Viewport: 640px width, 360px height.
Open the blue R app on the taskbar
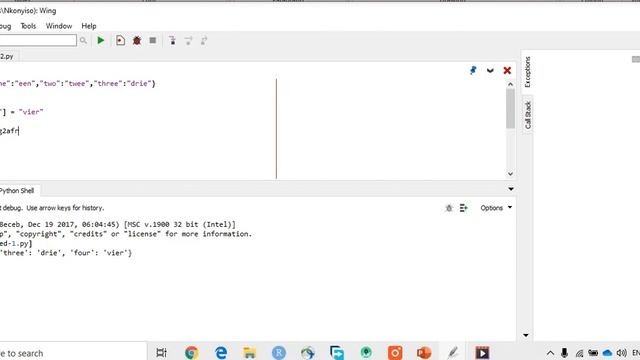coord(279,353)
